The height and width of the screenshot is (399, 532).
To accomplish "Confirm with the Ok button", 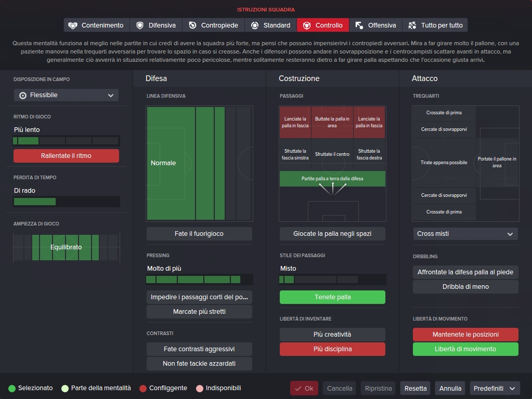I will pos(304,389).
